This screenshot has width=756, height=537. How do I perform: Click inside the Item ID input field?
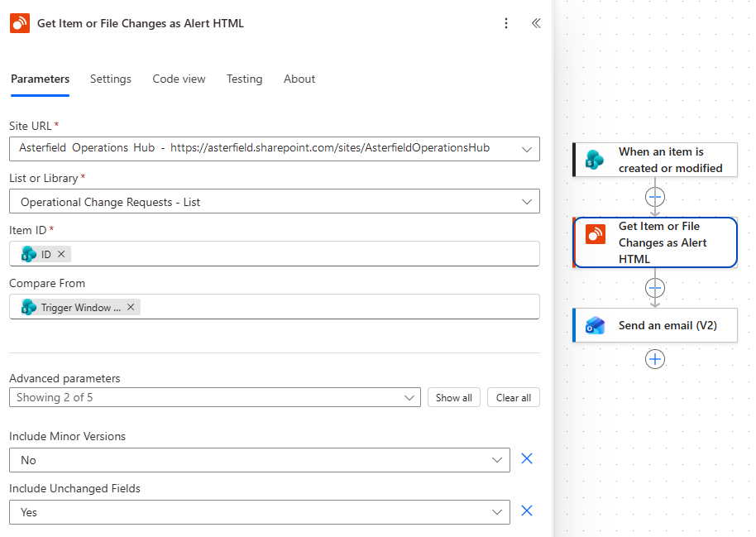(x=275, y=254)
